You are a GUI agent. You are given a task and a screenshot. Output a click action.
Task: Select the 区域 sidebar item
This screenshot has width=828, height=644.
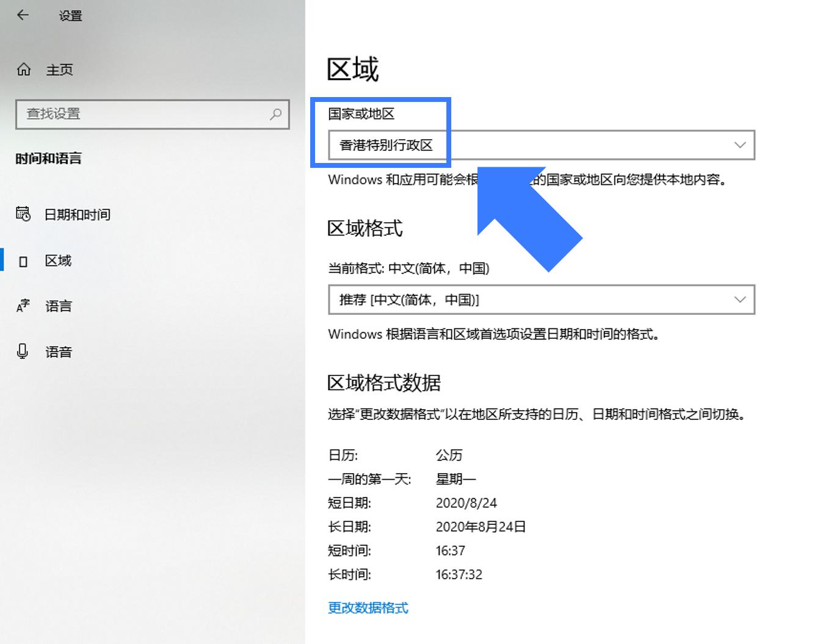coord(59,260)
